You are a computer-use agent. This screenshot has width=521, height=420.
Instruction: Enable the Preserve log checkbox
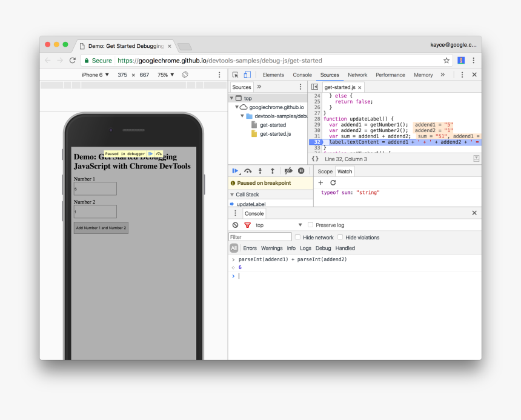309,225
